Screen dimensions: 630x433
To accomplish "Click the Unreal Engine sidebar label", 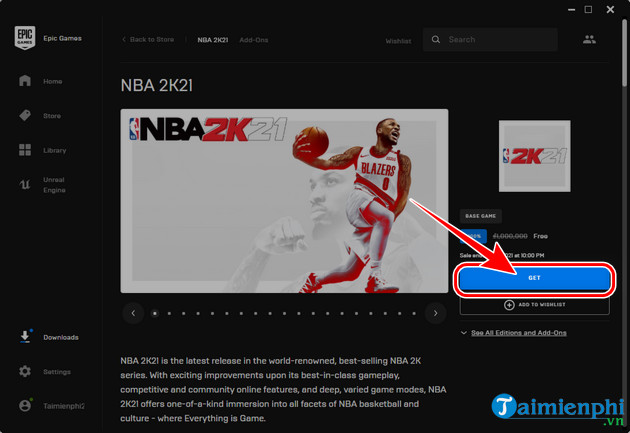I will pos(54,185).
